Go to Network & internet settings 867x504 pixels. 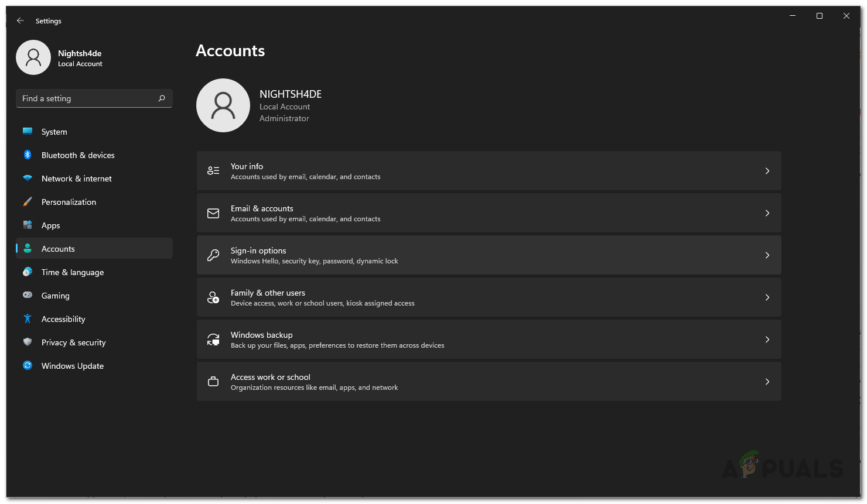(77, 179)
